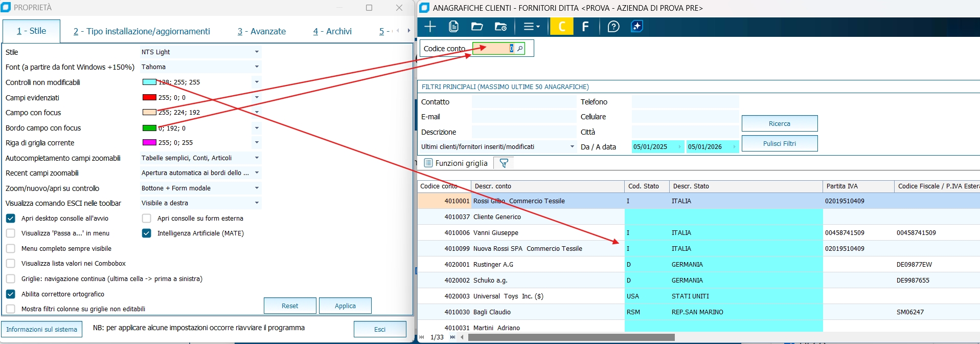The image size is (980, 344).
Task: Click the recent folder with clock icon
Action: [500, 27]
